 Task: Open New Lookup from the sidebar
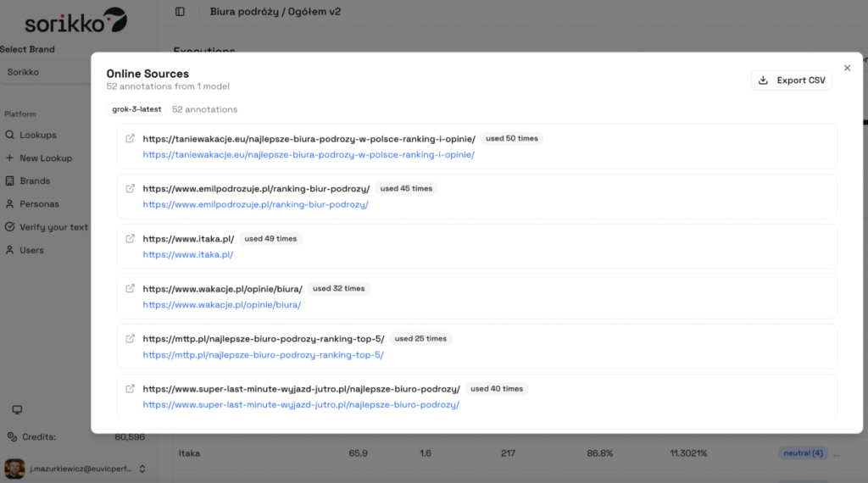coord(46,158)
